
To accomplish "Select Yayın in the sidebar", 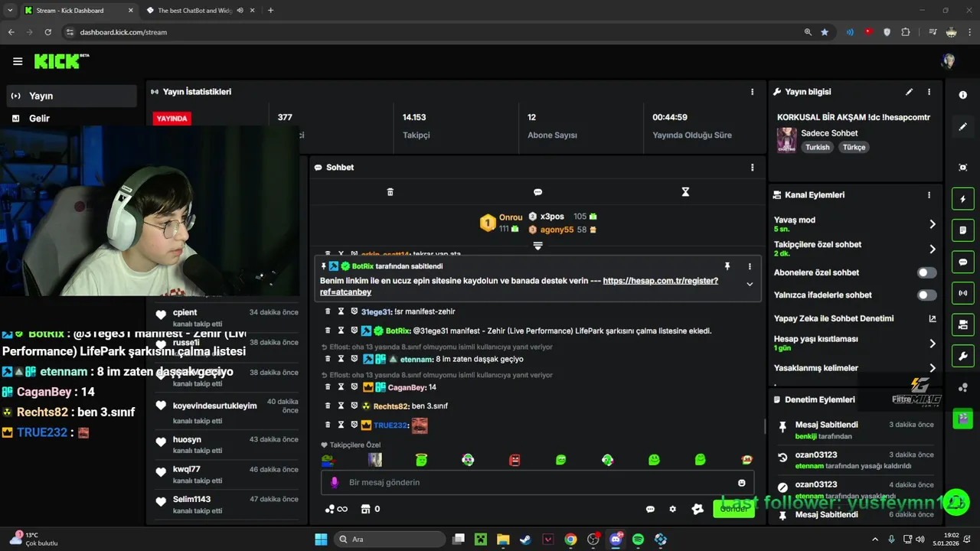I will click(72, 96).
